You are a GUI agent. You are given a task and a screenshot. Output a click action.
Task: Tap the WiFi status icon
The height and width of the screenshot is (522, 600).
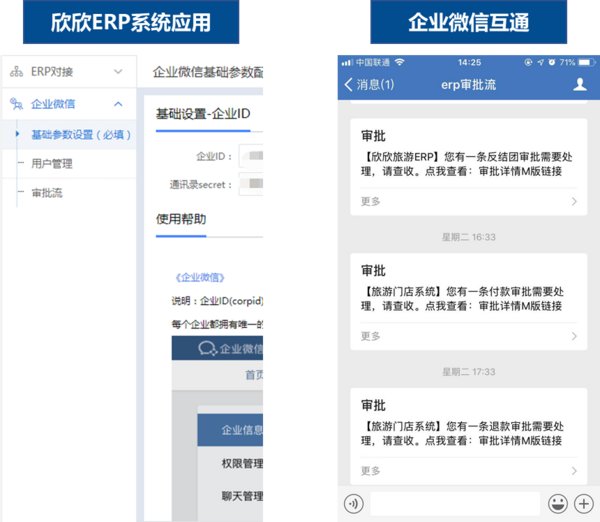[x=399, y=62]
